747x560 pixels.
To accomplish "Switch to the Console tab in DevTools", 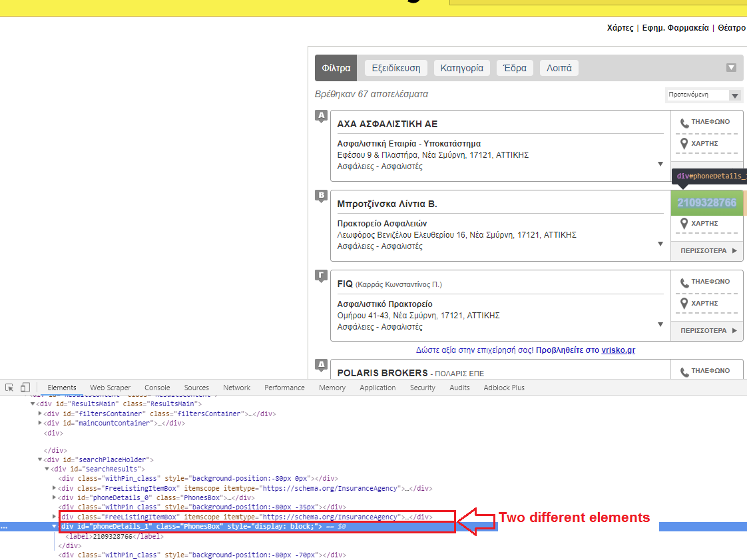I will pos(157,388).
